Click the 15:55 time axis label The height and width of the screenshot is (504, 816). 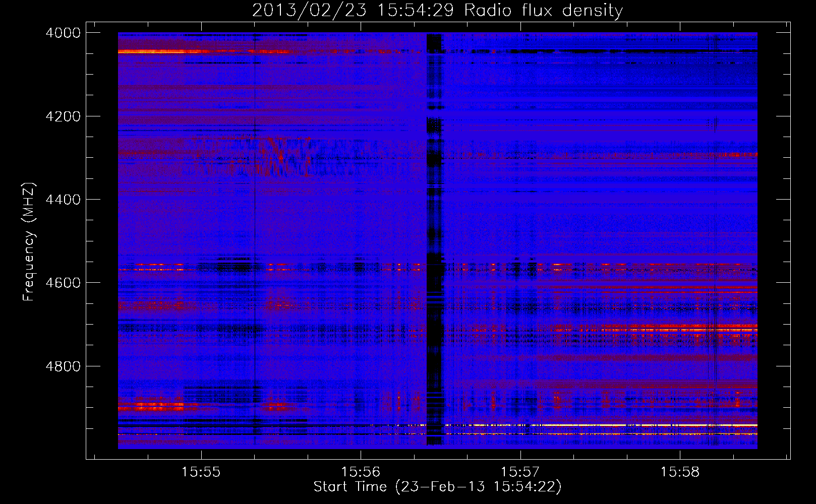pos(201,472)
